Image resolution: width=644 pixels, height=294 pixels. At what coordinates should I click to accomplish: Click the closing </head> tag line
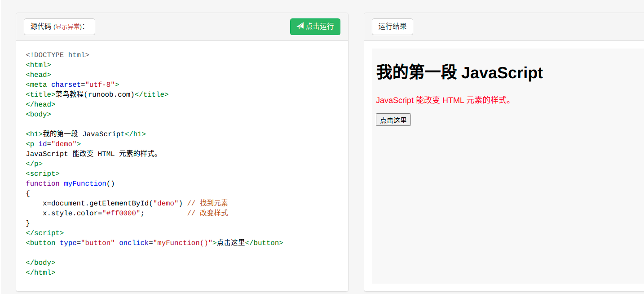(x=40, y=104)
